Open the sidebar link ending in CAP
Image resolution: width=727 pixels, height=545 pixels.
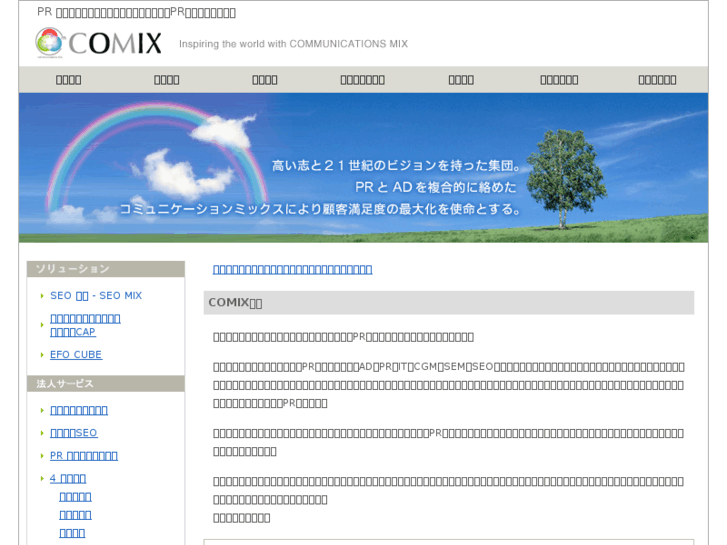coord(85,325)
